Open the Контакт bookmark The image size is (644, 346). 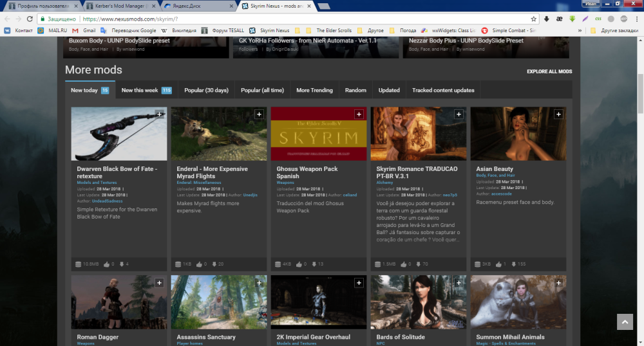pos(19,30)
